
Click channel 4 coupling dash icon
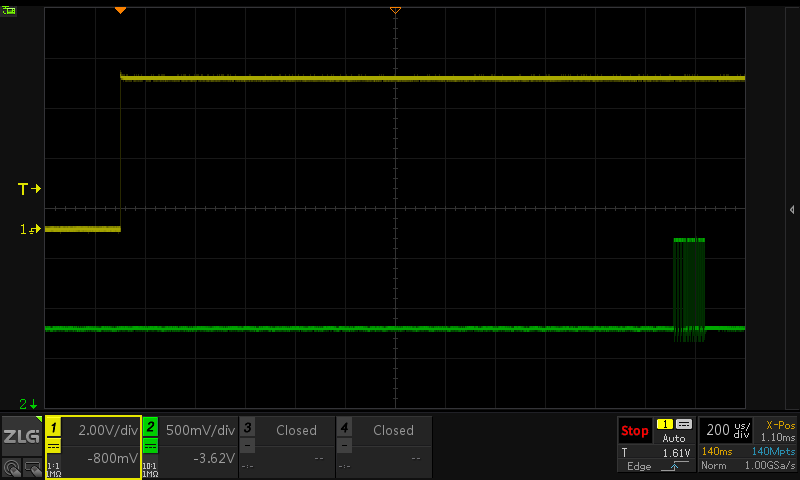pyautogui.click(x=344, y=446)
